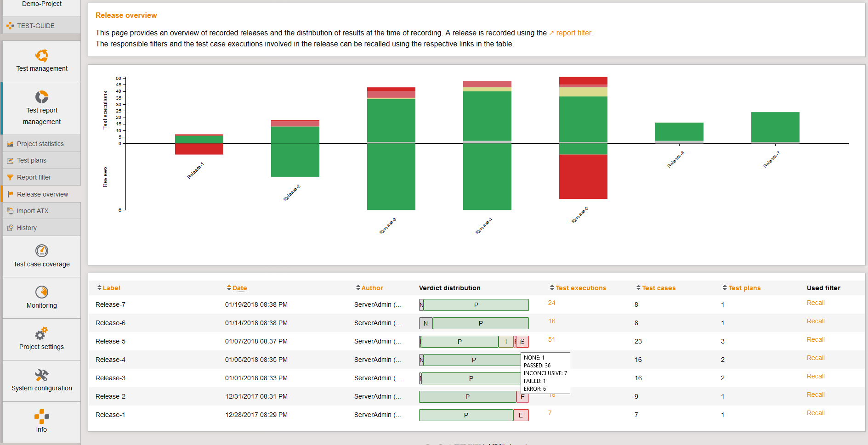Open the Test management icon
868x445 pixels.
tap(42, 56)
